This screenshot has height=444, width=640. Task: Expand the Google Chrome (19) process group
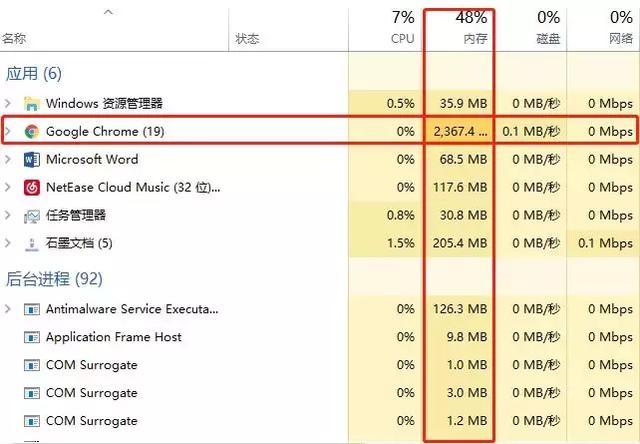pos(9,131)
